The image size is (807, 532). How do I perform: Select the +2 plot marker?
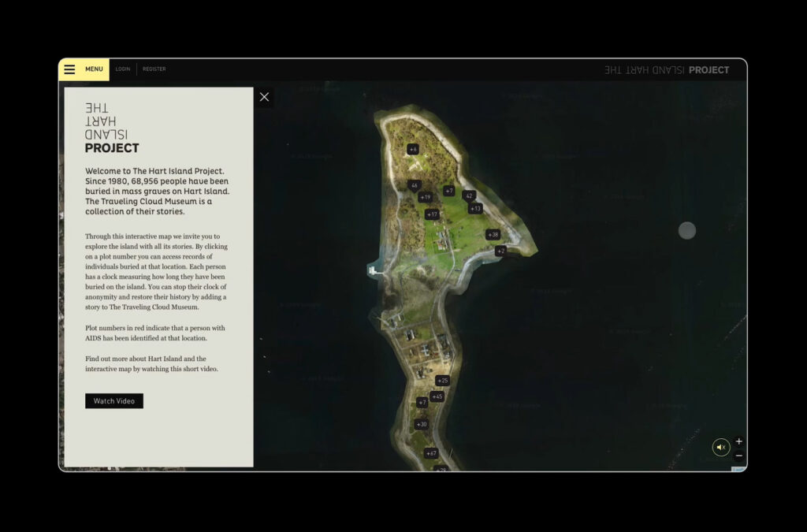(500, 251)
